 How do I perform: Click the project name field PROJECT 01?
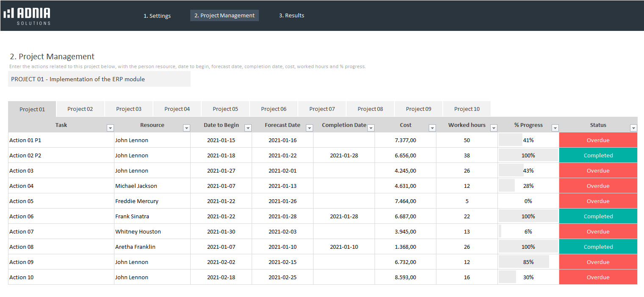coord(99,79)
